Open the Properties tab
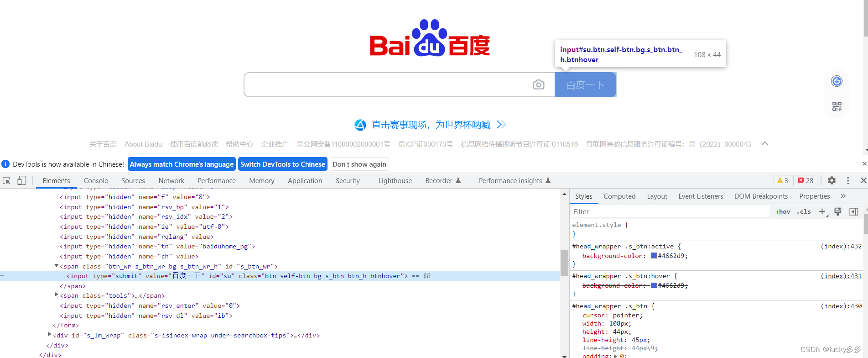This screenshot has height=358, width=868. point(814,196)
